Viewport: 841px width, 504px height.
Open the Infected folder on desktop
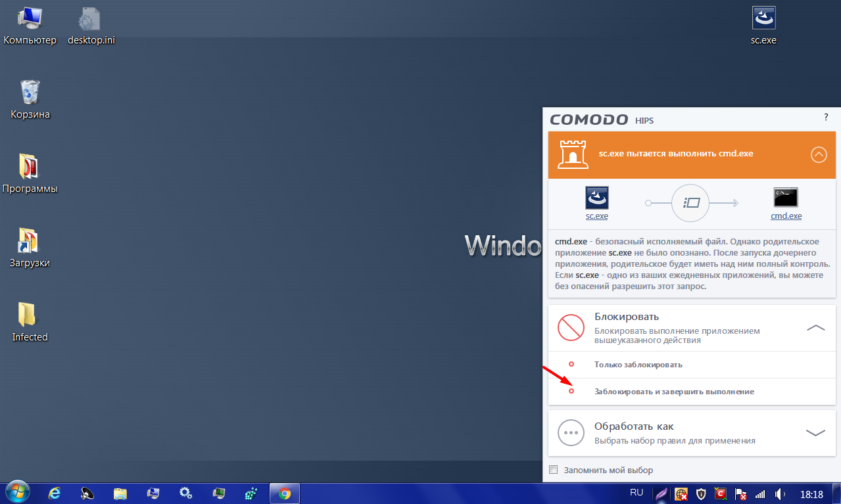(x=28, y=315)
